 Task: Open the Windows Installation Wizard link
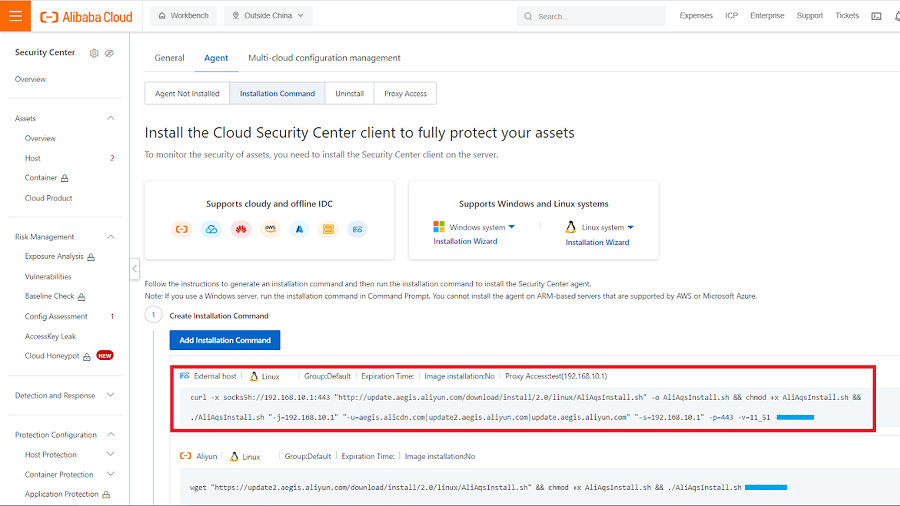(465, 242)
